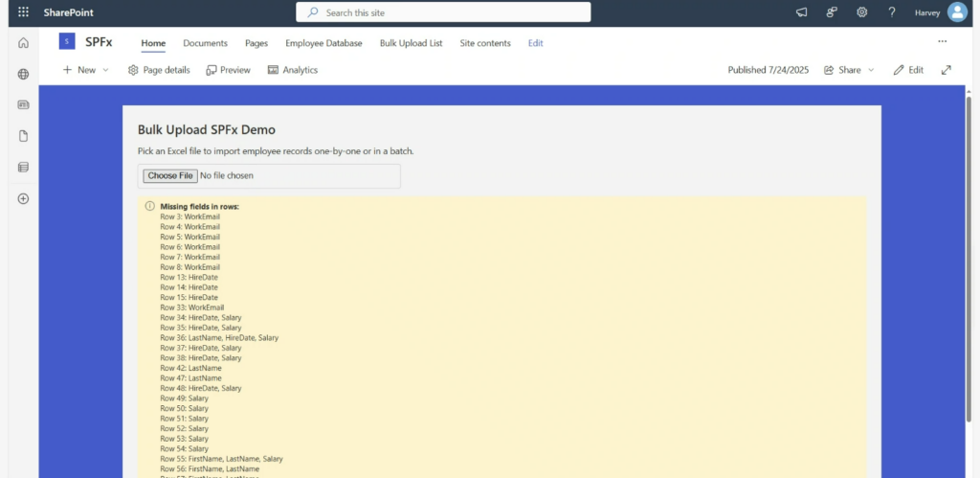Click 'Row 49: Salary' entry
The width and height of the screenshot is (980, 478).
(185, 398)
